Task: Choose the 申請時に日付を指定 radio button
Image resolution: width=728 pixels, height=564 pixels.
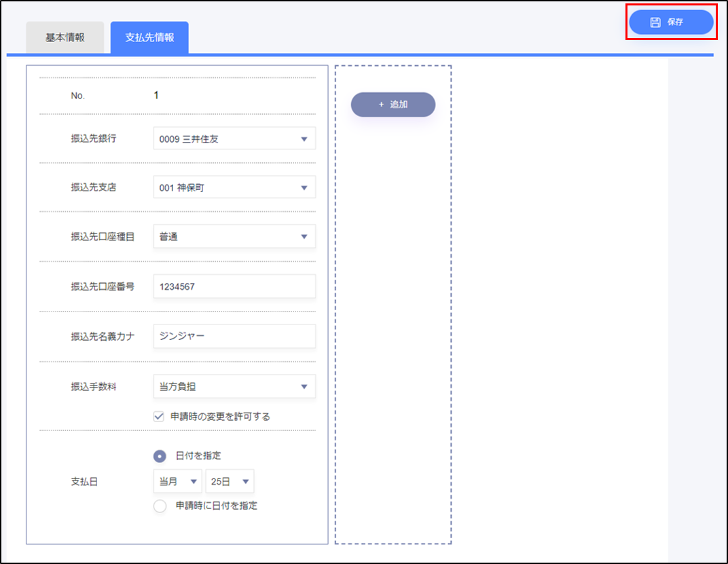Action: click(x=160, y=506)
